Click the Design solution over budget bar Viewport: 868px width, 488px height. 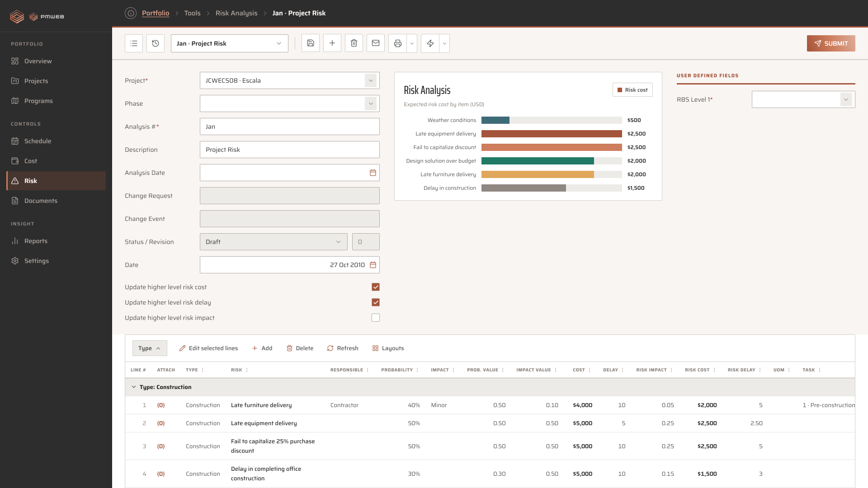pyautogui.click(x=538, y=161)
